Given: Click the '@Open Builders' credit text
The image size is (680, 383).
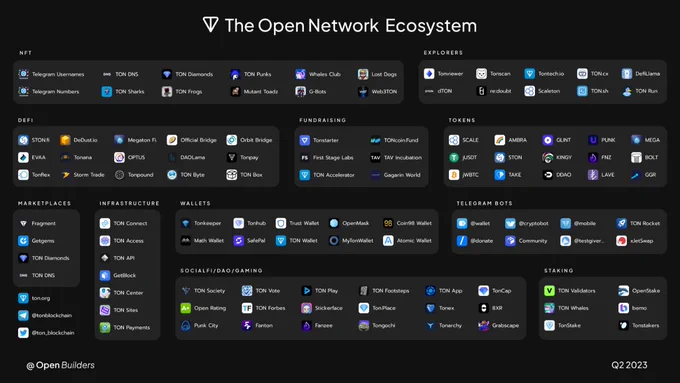Looking at the screenshot, I should pos(60,365).
